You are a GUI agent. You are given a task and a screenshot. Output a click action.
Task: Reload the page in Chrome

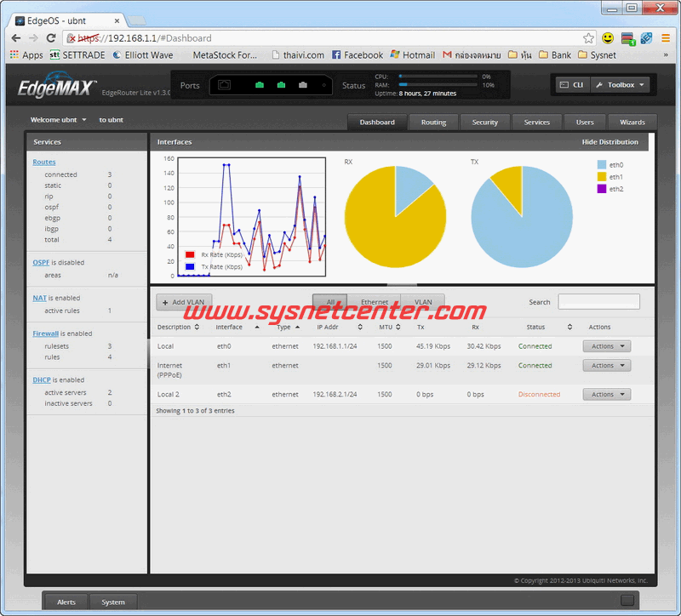(x=51, y=38)
